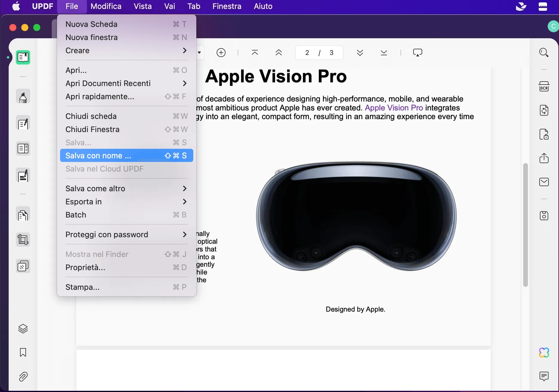
Task: Choose Batch menu entry
Action: (126, 215)
